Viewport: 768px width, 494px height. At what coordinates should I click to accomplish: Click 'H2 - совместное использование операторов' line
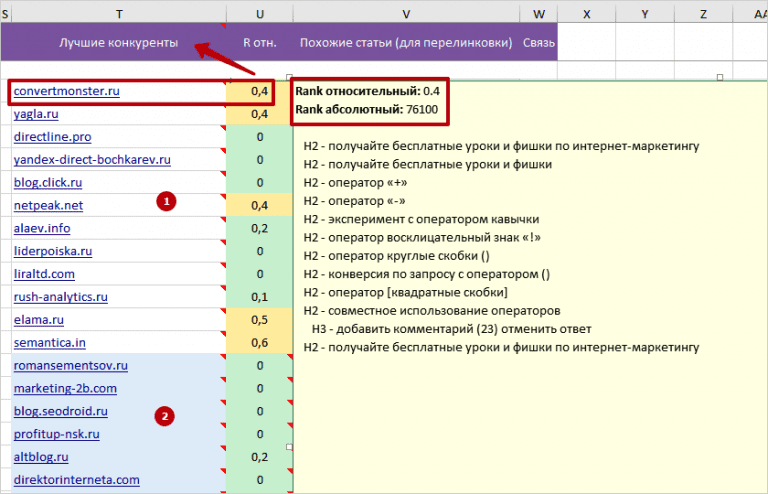click(432, 310)
